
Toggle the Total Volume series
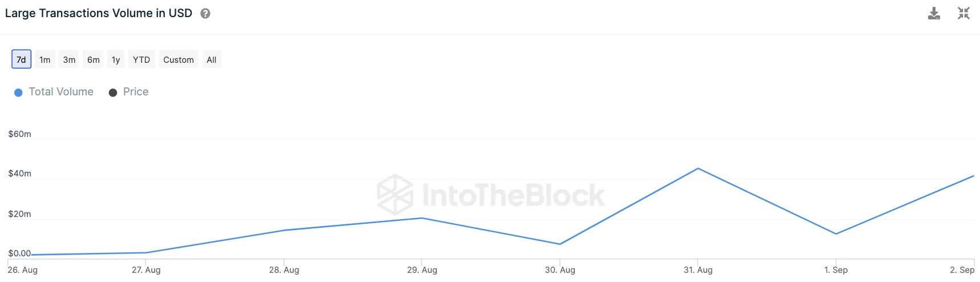point(61,92)
